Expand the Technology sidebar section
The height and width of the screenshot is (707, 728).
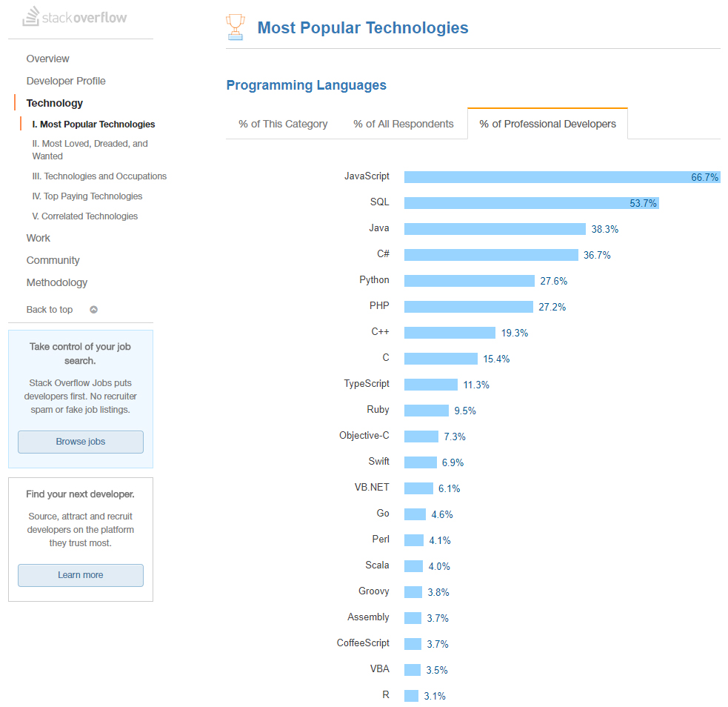54,103
